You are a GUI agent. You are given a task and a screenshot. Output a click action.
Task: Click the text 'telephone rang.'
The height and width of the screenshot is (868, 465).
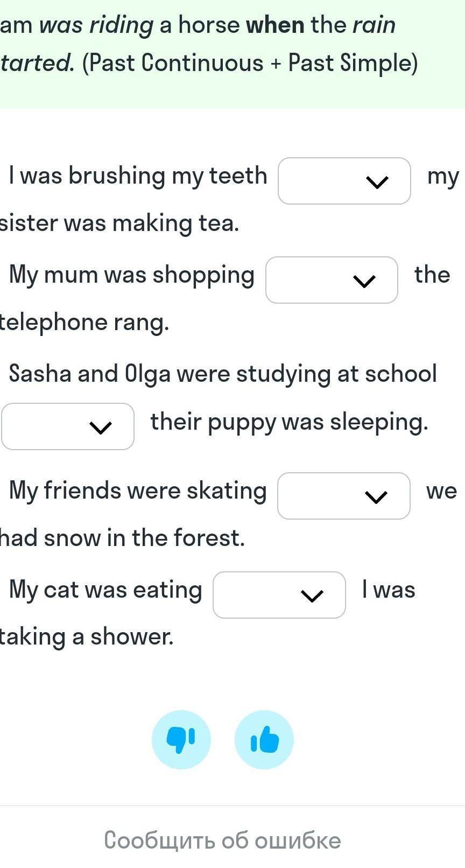(84, 323)
